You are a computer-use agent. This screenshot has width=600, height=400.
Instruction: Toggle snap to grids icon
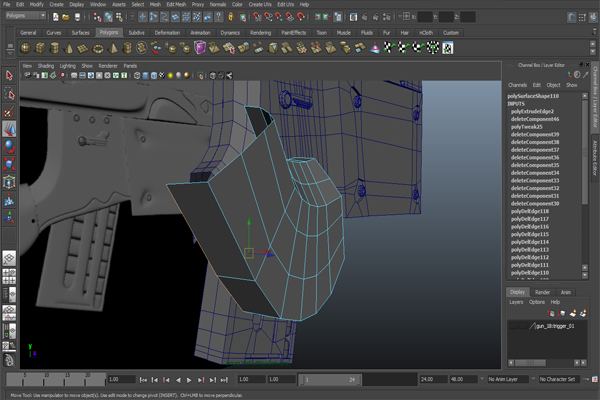click(x=257, y=17)
